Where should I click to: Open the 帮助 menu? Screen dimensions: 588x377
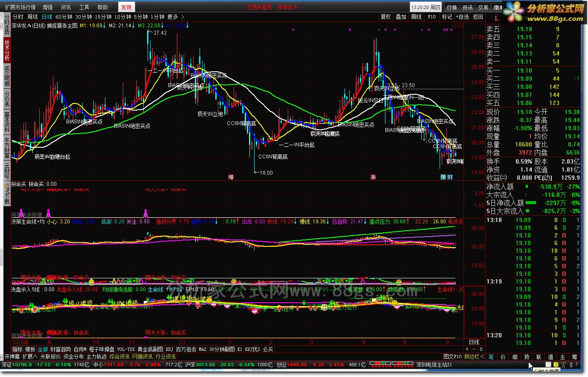click(x=103, y=7)
